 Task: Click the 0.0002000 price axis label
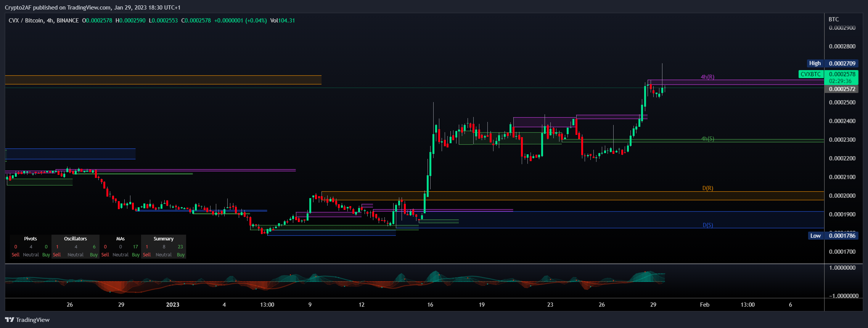(842, 196)
